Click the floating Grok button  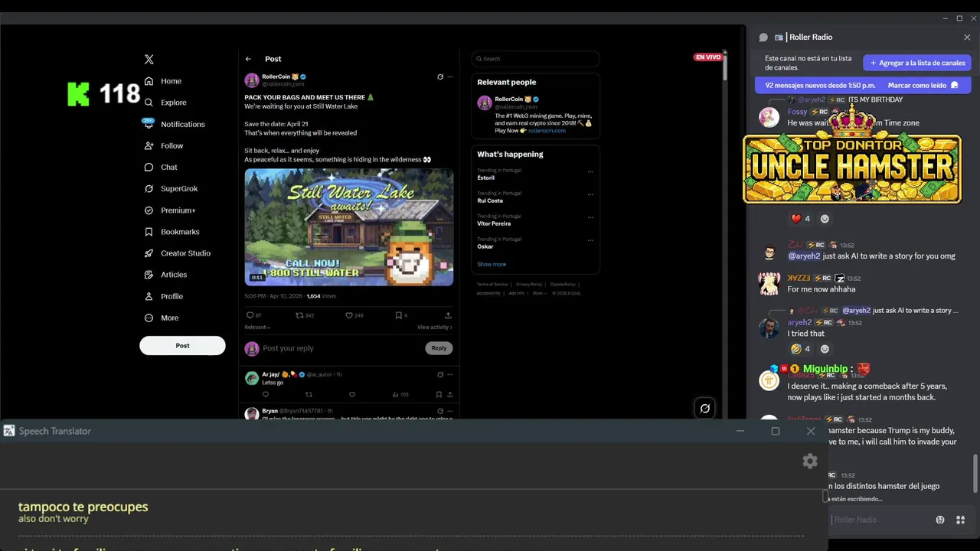(x=705, y=409)
